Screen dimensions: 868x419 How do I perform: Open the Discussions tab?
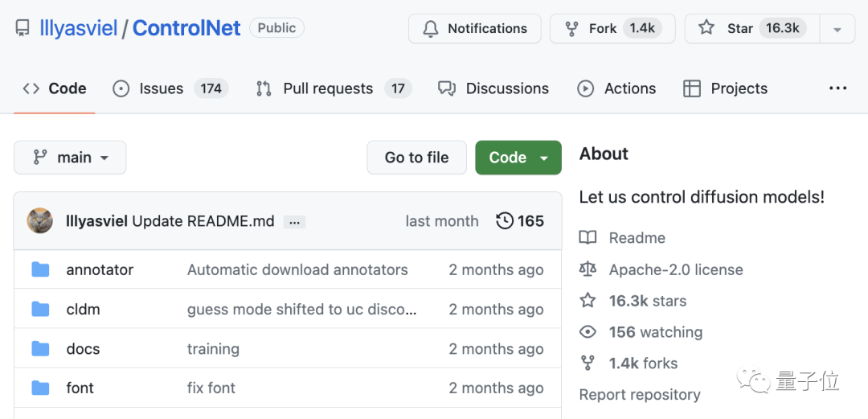[493, 88]
